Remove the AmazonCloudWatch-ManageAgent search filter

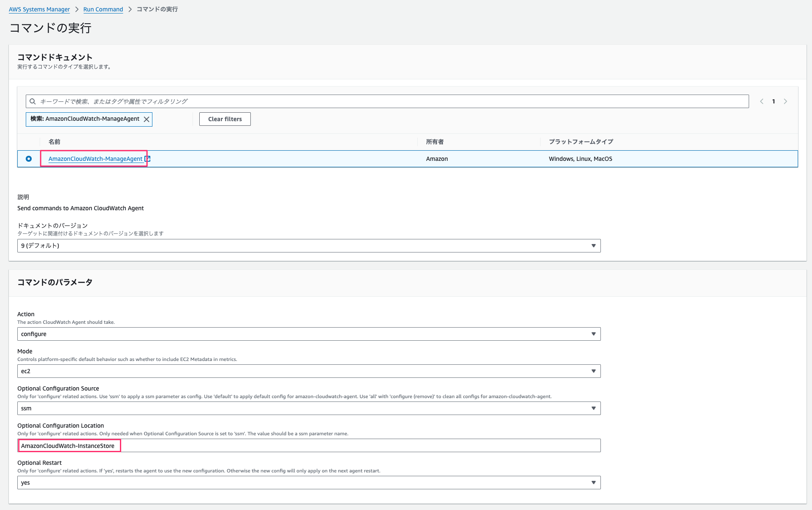(x=147, y=119)
